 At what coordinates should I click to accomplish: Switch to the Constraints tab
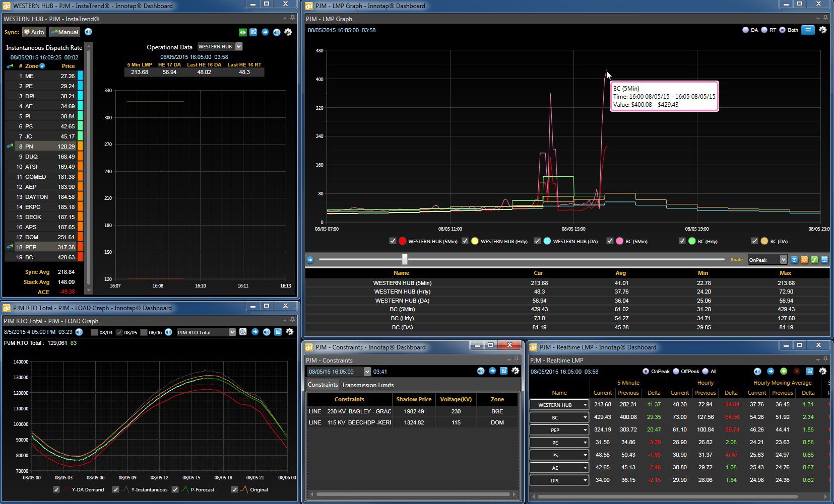[x=323, y=385]
